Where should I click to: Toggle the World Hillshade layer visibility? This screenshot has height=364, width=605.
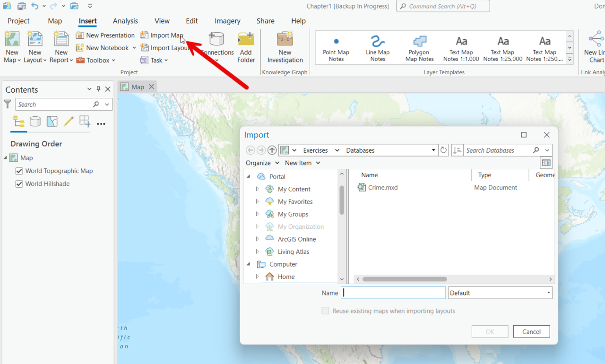[19, 184]
